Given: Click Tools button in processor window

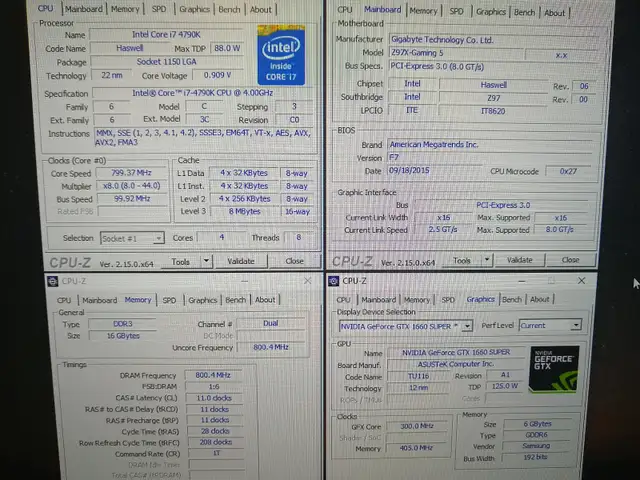Looking at the screenshot, I should 180,262.
